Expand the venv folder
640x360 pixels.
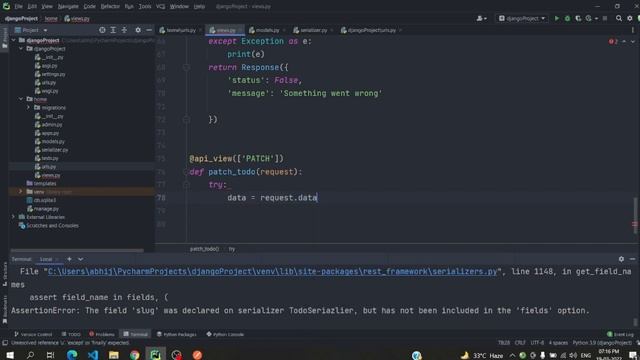[x=21, y=191]
